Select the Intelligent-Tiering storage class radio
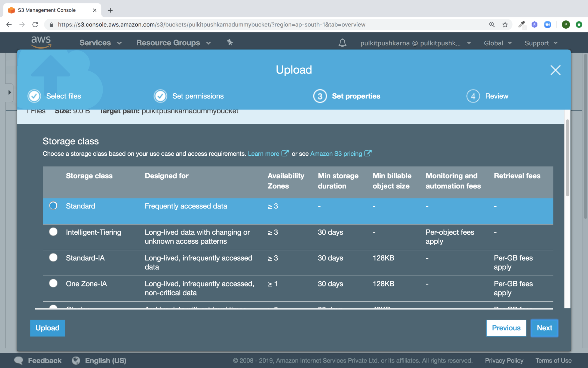 tap(53, 232)
